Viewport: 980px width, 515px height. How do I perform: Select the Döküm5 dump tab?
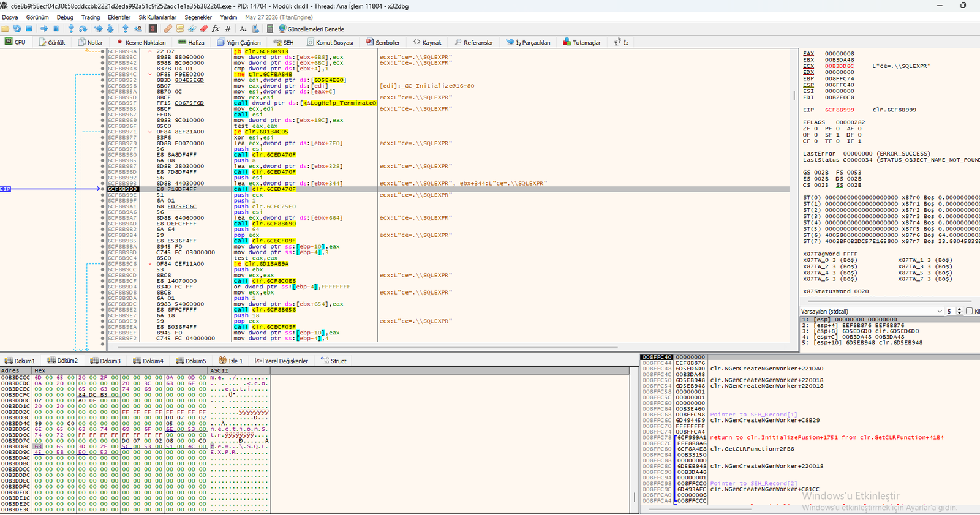191,361
